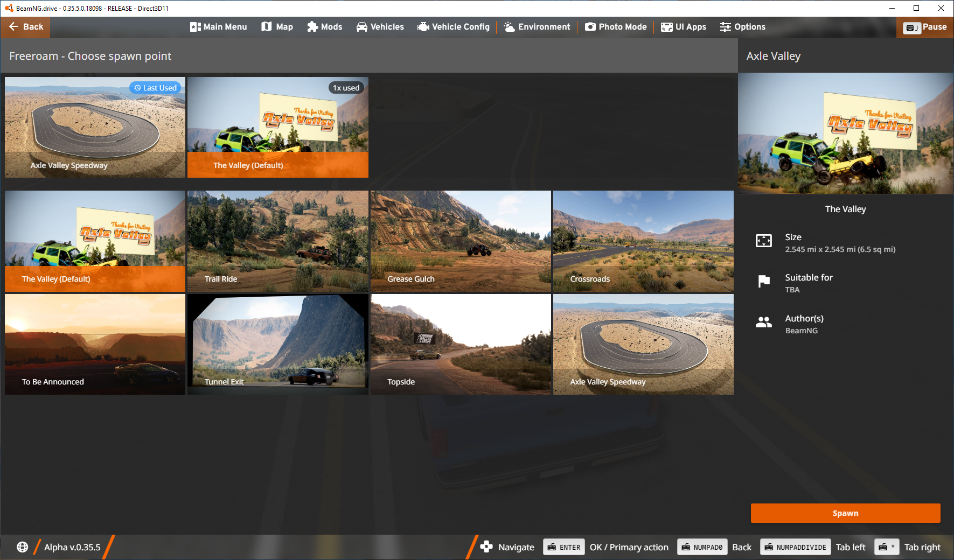This screenshot has height=560, width=954.
Task: Open the Mods menu
Action: click(x=324, y=27)
